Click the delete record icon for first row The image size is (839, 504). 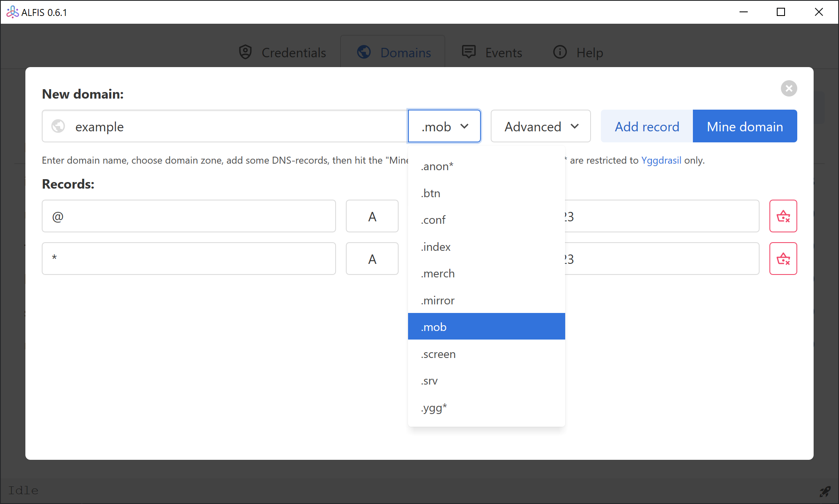point(783,216)
